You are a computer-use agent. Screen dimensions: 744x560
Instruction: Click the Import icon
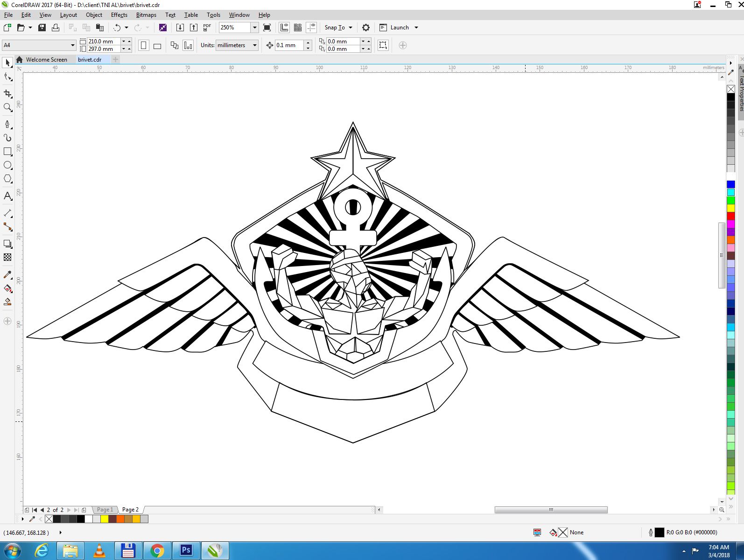click(180, 28)
